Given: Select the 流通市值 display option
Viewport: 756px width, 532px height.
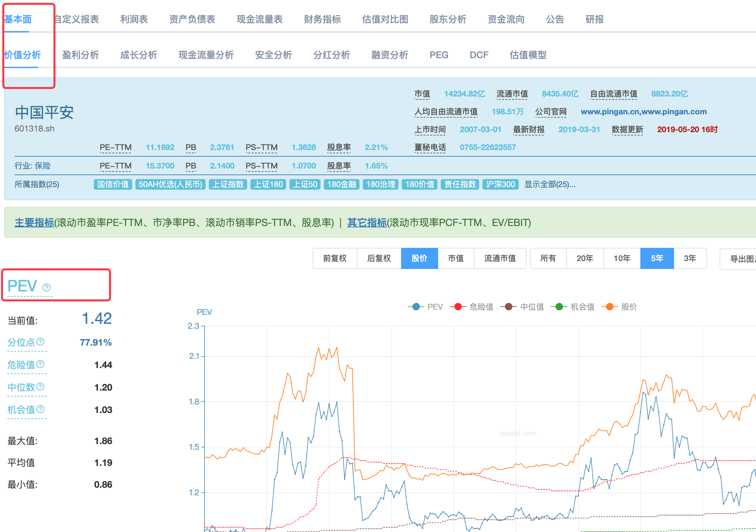Looking at the screenshot, I should tap(500, 258).
